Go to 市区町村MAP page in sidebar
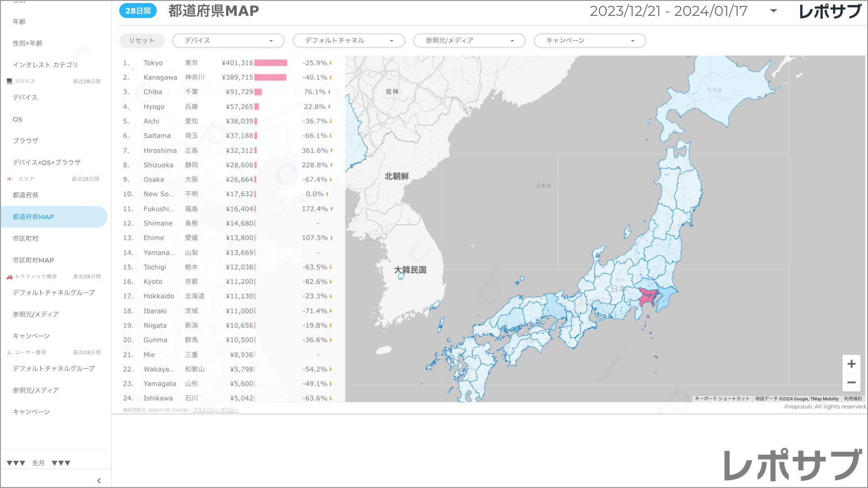The image size is (868, 488). (x=33, y=260)
